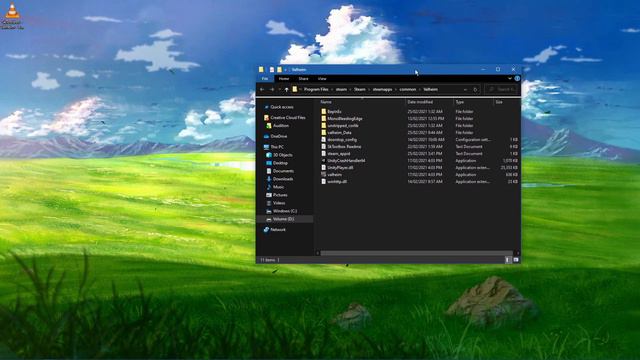This screenshot has height=360, width=640.
Task: Open the Recent locations dropdown arrow
Action: click(280, 89)
